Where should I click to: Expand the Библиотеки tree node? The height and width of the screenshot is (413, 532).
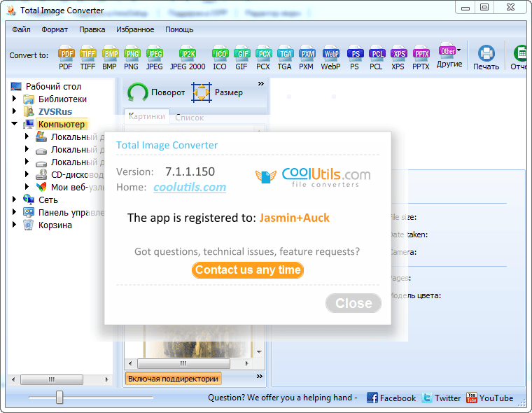pyautogui.click(x=14, y=99)
